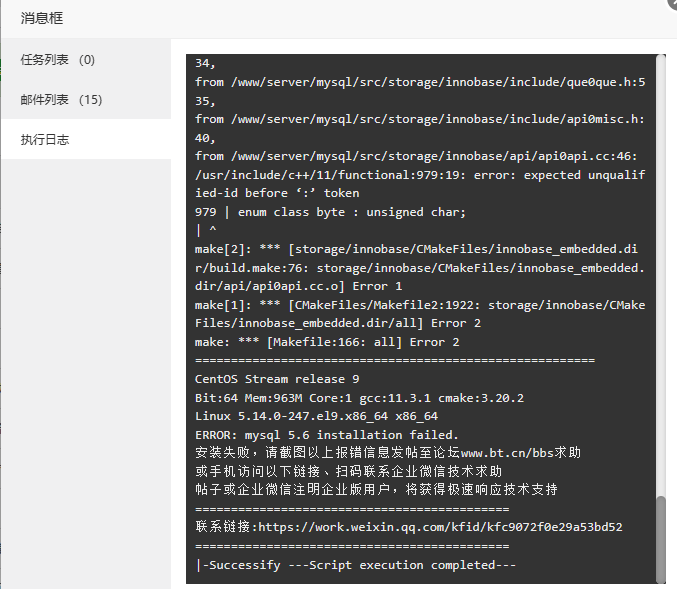The image size is (677, 589).
Task: Click the 消息框 dialog title
Action: pyautogui.click(x=42, y=18)
